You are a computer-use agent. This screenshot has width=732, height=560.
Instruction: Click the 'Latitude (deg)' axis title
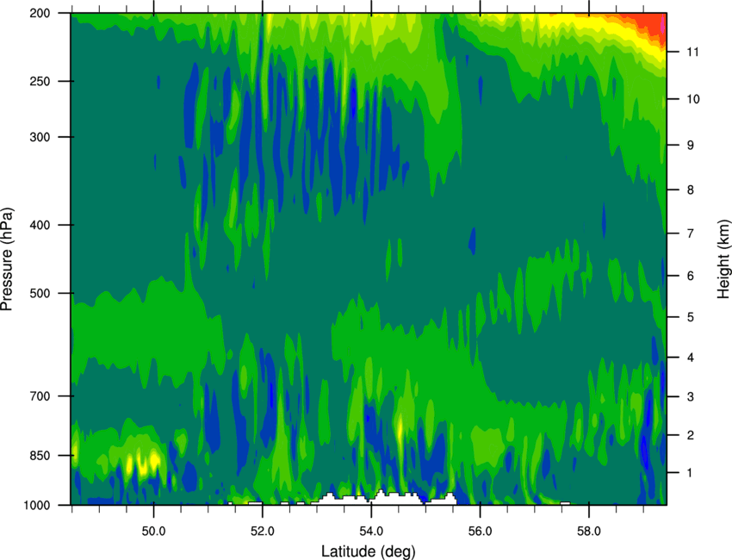[x=368, y=551]
